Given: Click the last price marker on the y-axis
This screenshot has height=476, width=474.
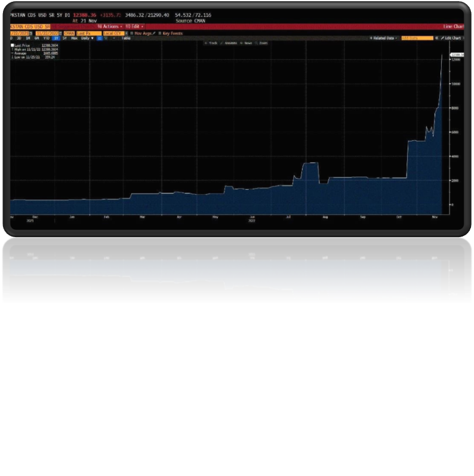Looking at the screenshot, I should coord(457,55).
